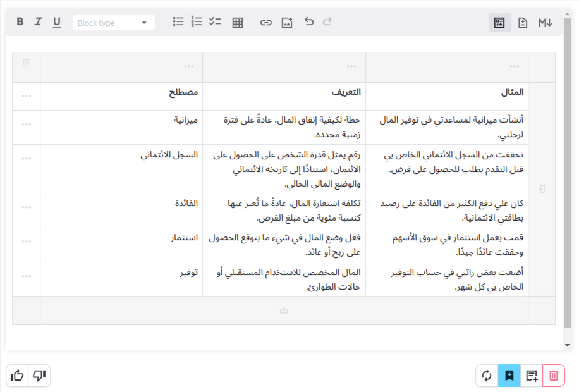This screenshot has width=579, height=392.
Task: Insert a numbered list
Action: click(x=197, y=22)
